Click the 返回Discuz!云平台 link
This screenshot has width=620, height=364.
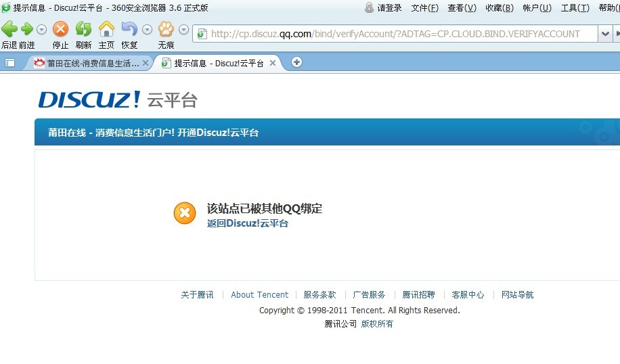click(248, 223)
